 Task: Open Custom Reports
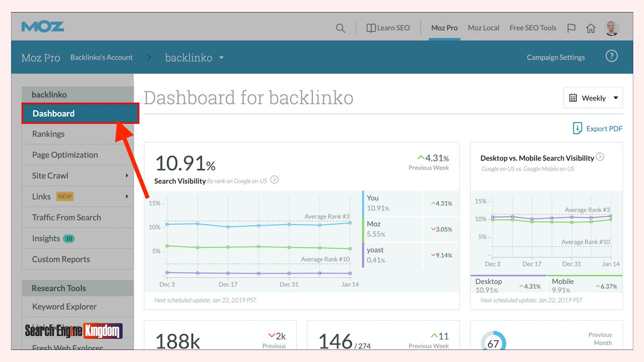point(78,259)
